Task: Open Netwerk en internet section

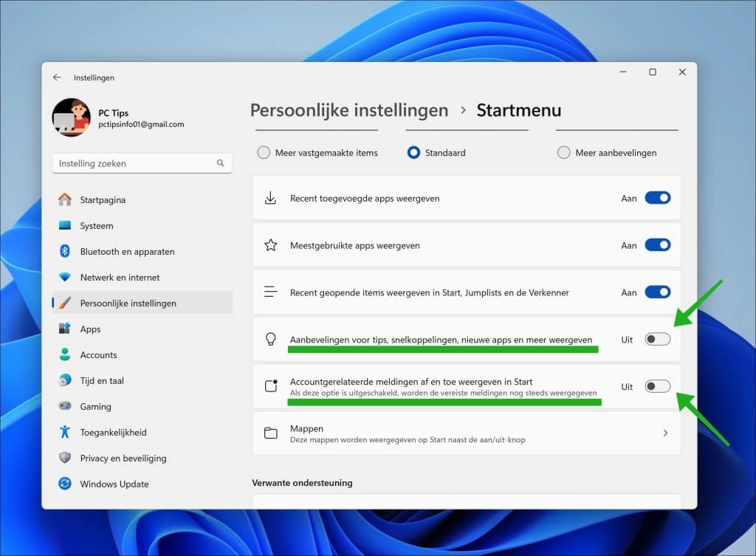Action: click(x=142, y=278)
